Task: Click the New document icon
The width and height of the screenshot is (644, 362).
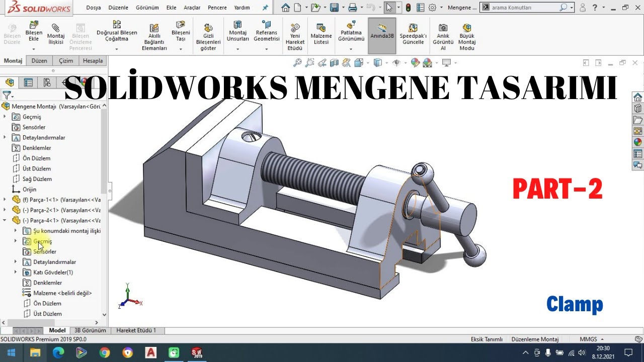Action: (298, 8)
